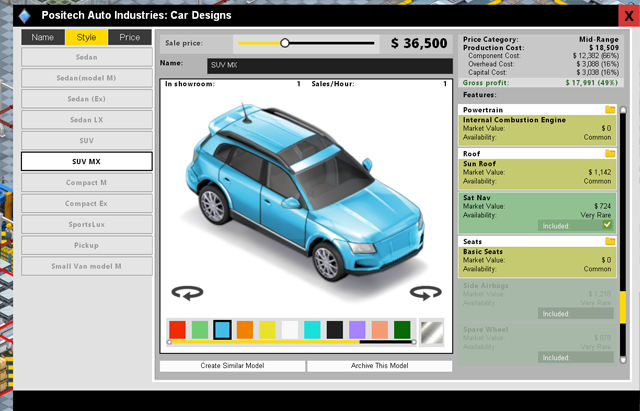Screen dimensions: 640x411
Task: Click the blue diamond logo icon
Action: (25, 16)
